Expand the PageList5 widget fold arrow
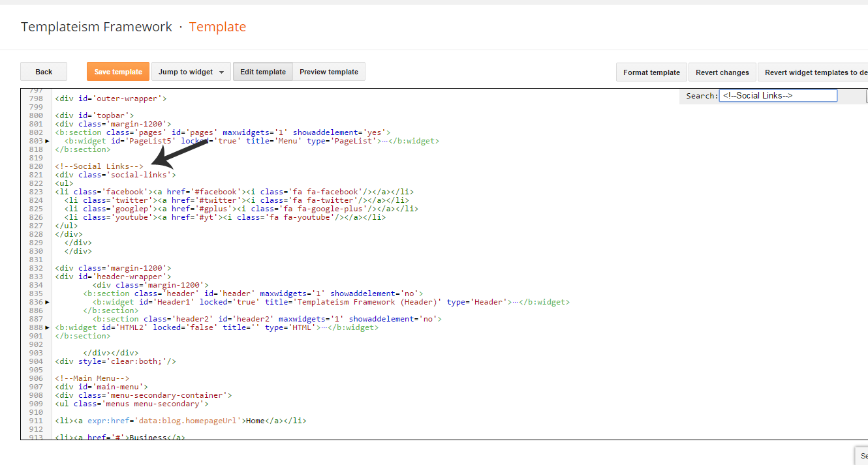 tap(48, 141)
